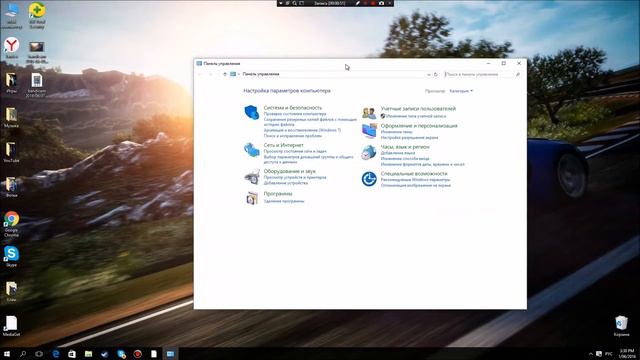Screen dimensions: 640x360
Task: Open MediaGet desktop shortcut
Action: click(11, 326)
